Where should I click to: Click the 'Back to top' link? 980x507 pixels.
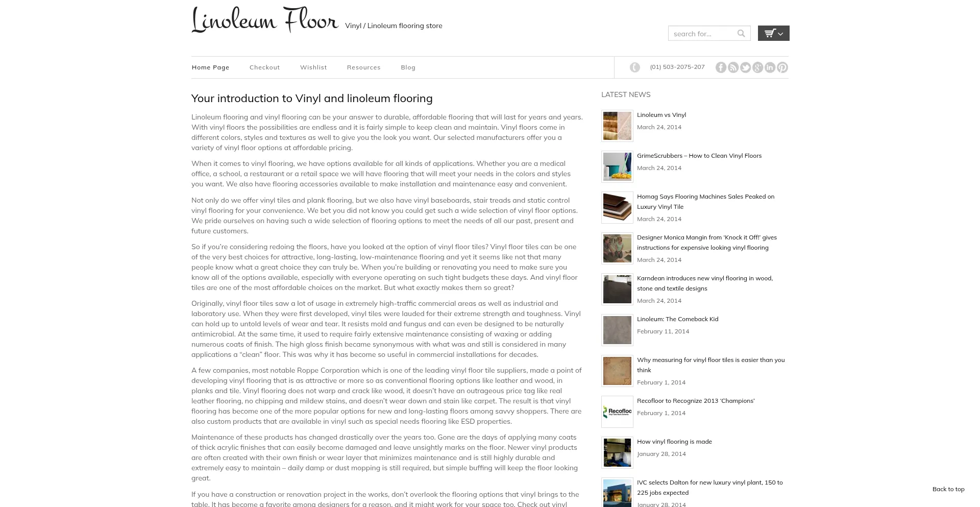tap(948, 489)
